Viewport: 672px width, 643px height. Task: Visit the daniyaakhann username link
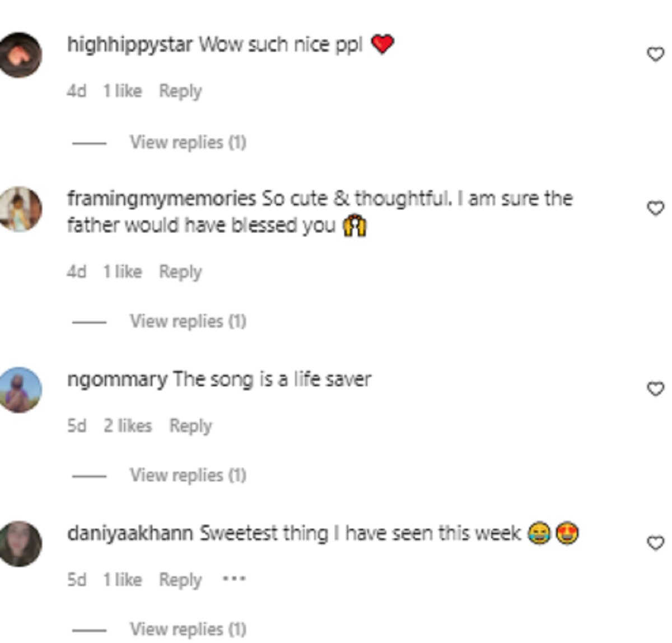(130, 533)
